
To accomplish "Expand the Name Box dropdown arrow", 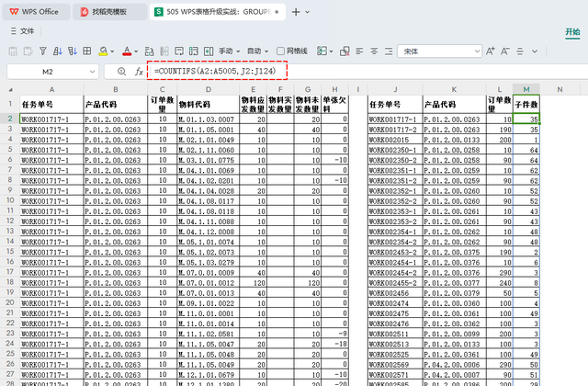I will pyautogui.click(x=92, y=72).
